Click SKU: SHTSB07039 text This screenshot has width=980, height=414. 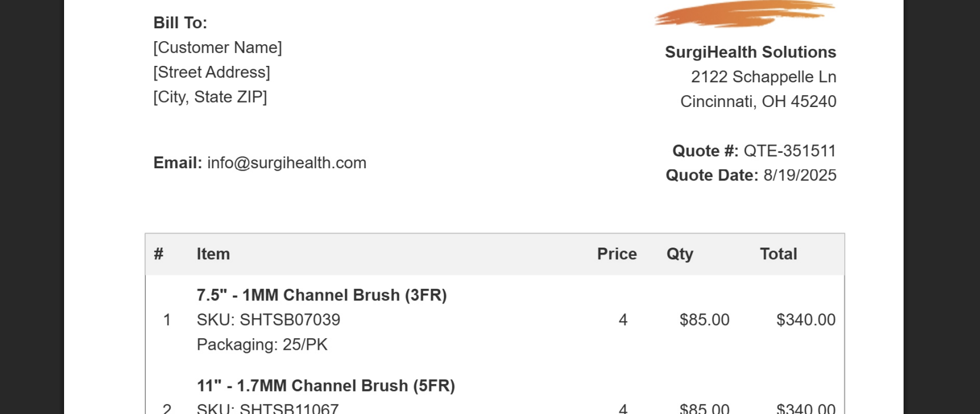pyautogui.click(x=269, y=320)
